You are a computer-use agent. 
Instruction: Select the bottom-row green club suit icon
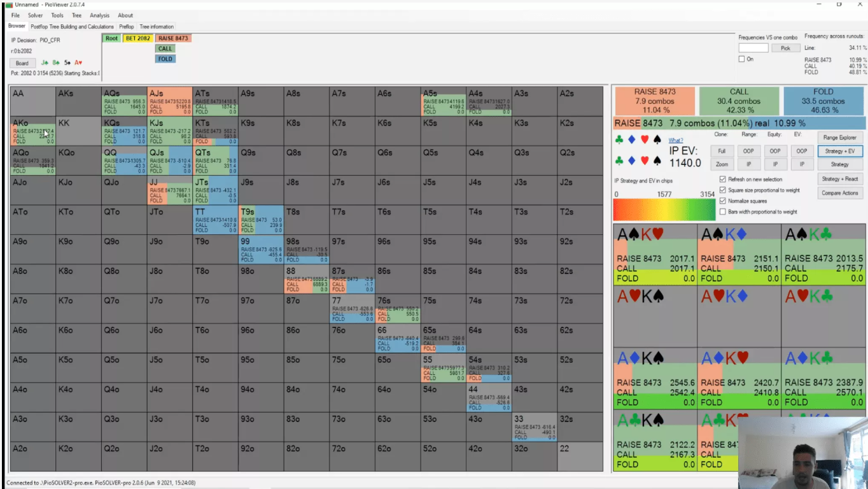click(x=619, y=160)
